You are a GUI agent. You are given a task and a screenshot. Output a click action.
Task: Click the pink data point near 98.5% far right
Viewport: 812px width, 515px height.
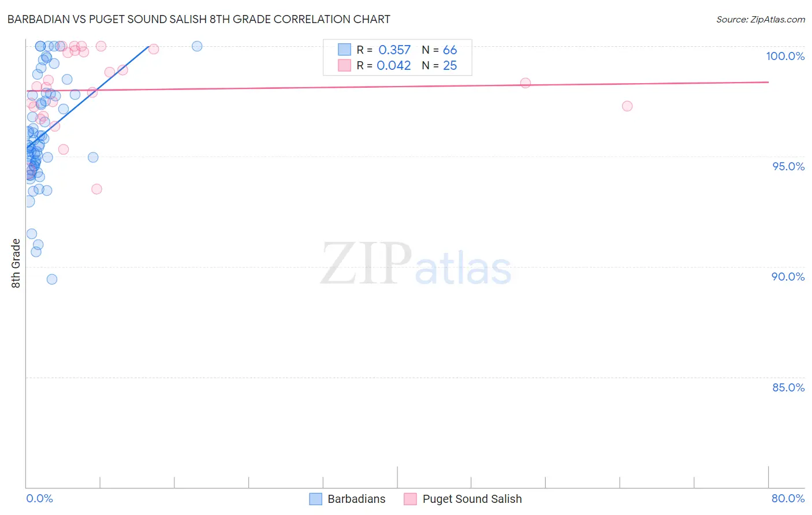526,83
